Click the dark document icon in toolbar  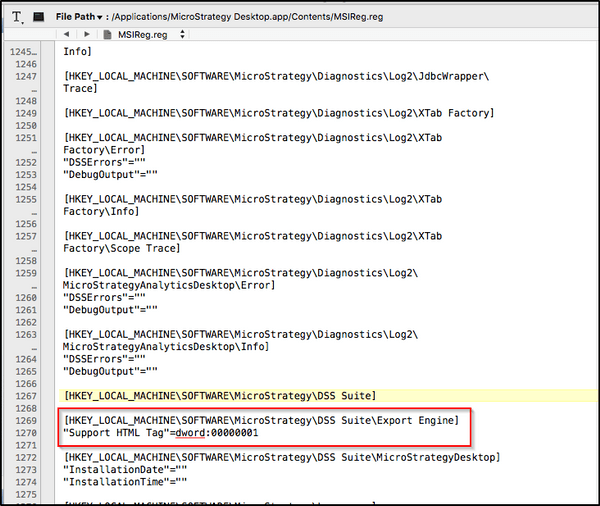coord(39,17)
